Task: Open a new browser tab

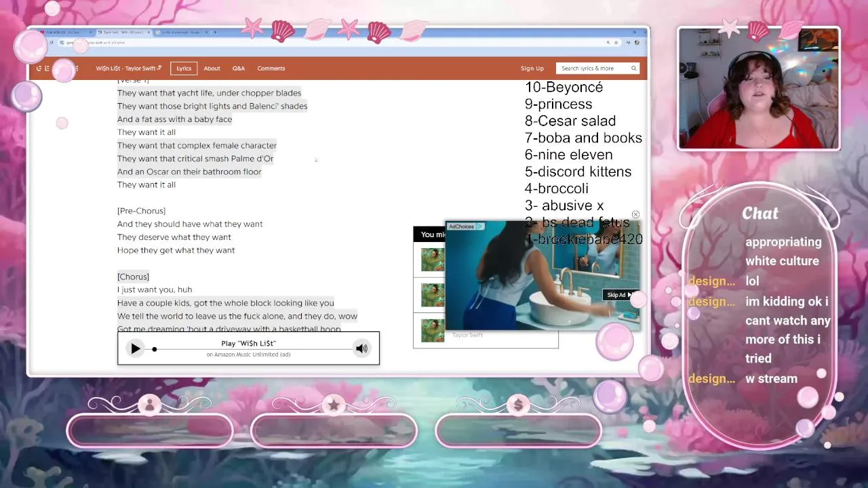Action: click(216, 32)
